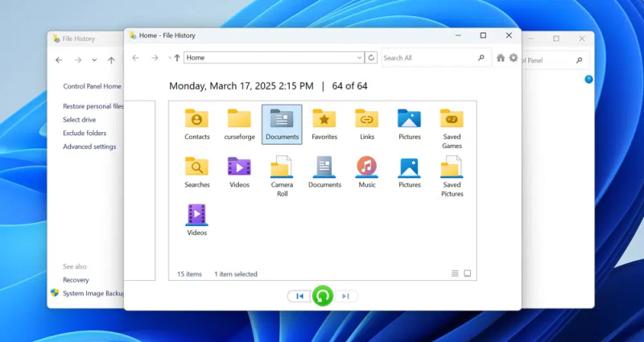Open Exclude folders link
The width and height of the screenshot is (644, 342).
point(85,133)
